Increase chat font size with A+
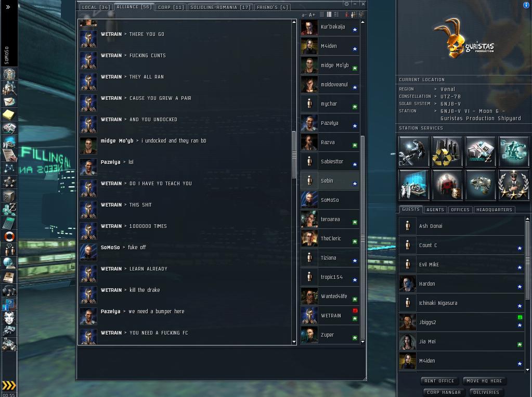The image size is (532, 397). (x=312, y=15)
